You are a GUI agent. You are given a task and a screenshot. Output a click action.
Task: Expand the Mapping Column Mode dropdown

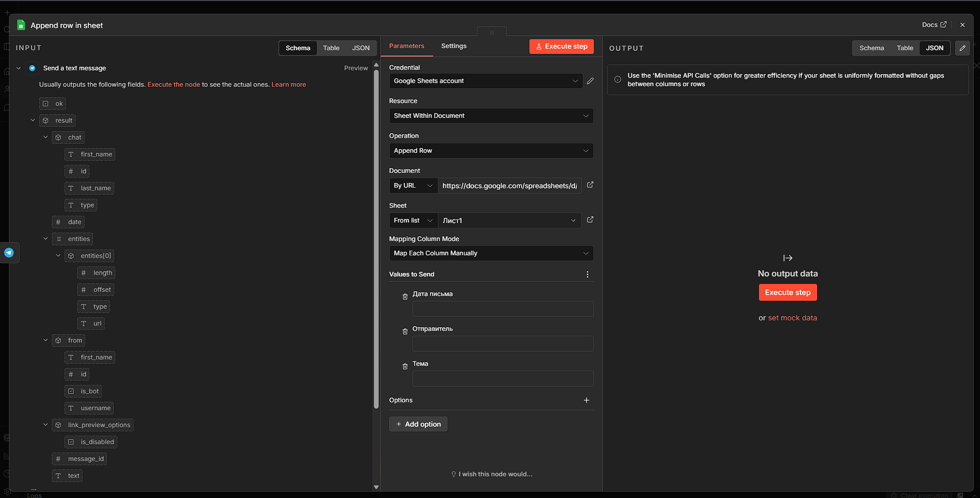click(x=491, y=253)
